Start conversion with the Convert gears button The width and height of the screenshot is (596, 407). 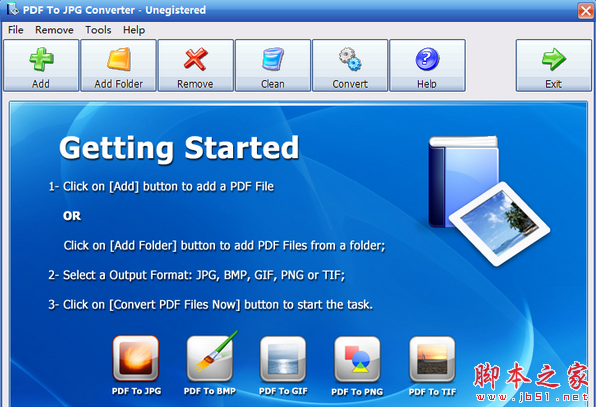point(350,65)
